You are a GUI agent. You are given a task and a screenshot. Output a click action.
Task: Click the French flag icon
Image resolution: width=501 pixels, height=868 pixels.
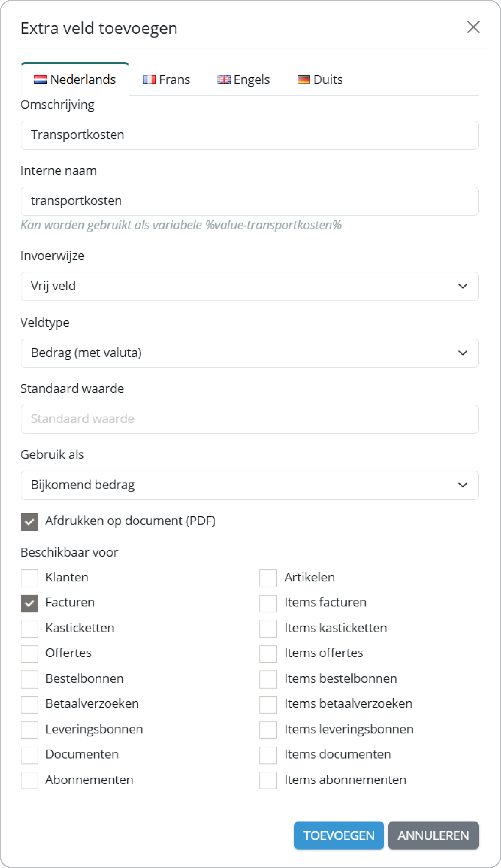(149, 80)
